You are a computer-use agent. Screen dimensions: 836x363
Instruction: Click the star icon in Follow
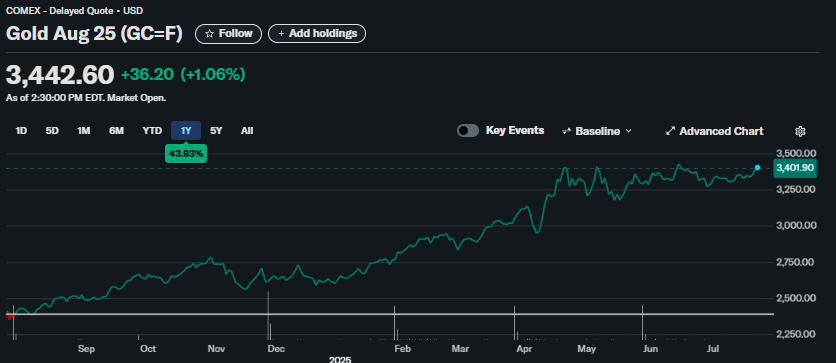click(210, 34)
